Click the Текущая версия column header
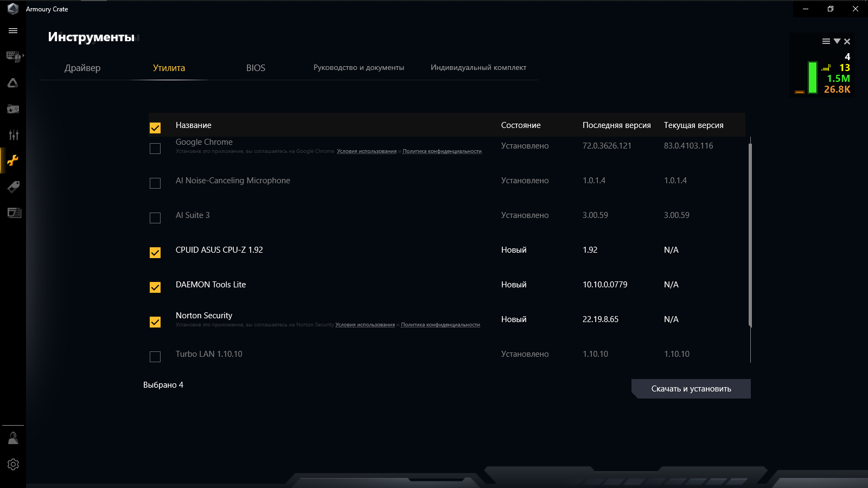868x488 pixels. (x=694, y=125)
